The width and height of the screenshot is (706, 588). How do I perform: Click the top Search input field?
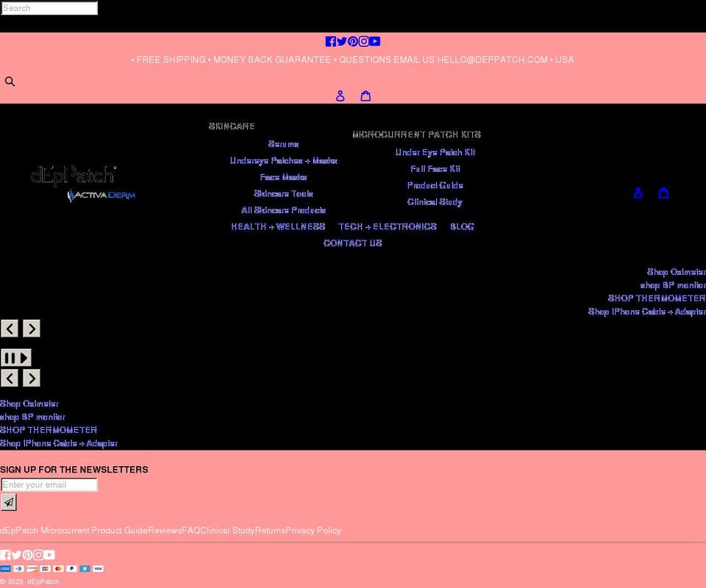point(49,8)
